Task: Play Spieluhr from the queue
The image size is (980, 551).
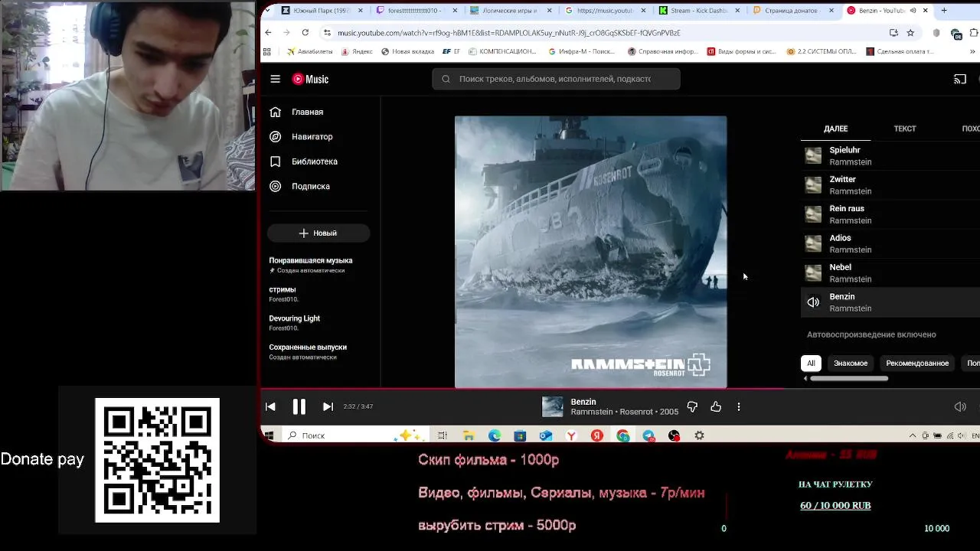Action: pos(890,156)
